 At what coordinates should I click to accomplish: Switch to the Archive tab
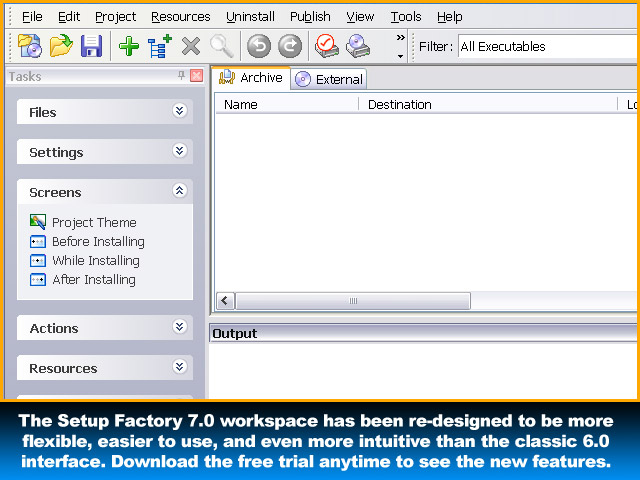point(251,78)
